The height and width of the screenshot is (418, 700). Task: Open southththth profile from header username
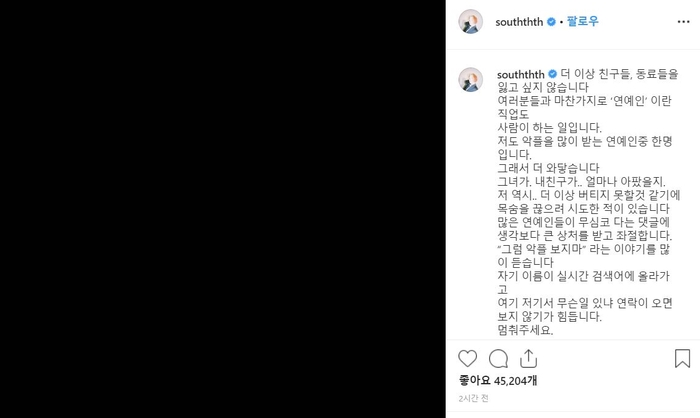pos(519,22)
